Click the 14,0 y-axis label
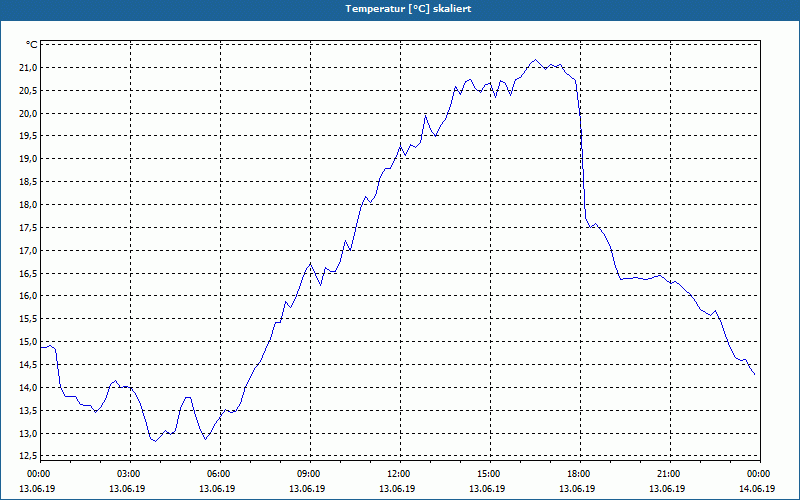Screen dimensions: 800x500 pos(28,388)
